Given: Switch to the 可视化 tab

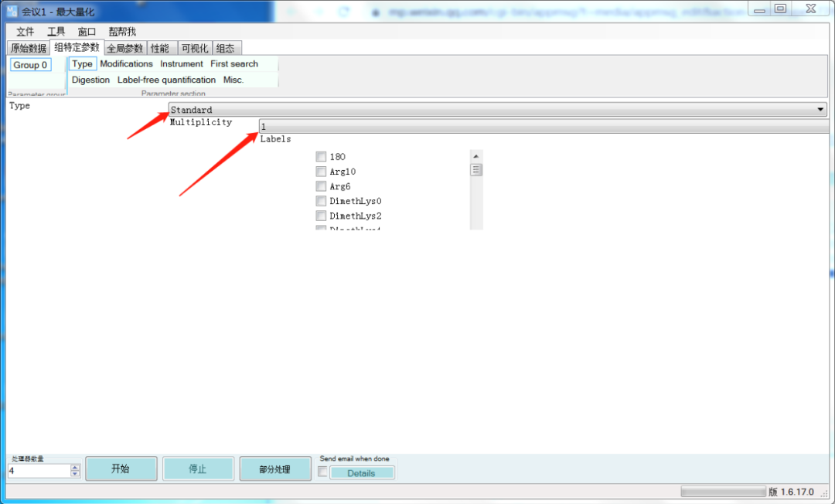Looking at the screenshot, I should [194, 47].
